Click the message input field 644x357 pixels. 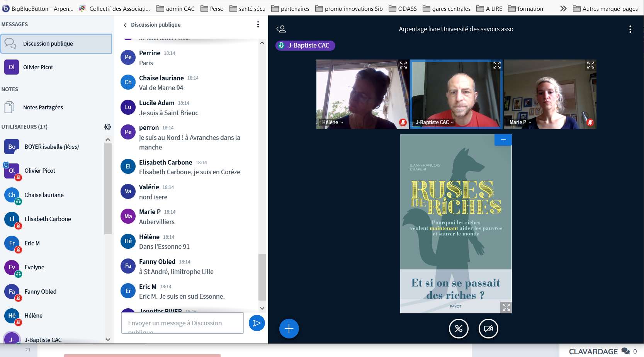[182, 323]
